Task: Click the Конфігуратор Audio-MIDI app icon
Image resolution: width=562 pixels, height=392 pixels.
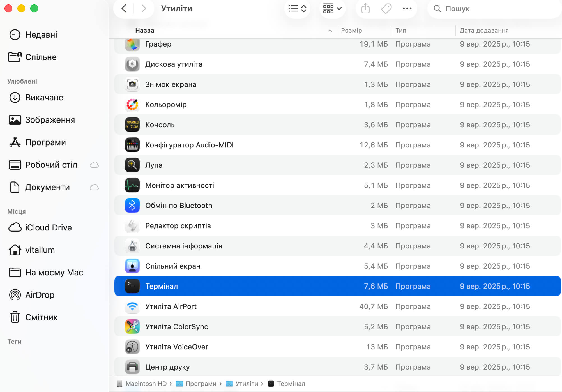Action: pos(132,145)
